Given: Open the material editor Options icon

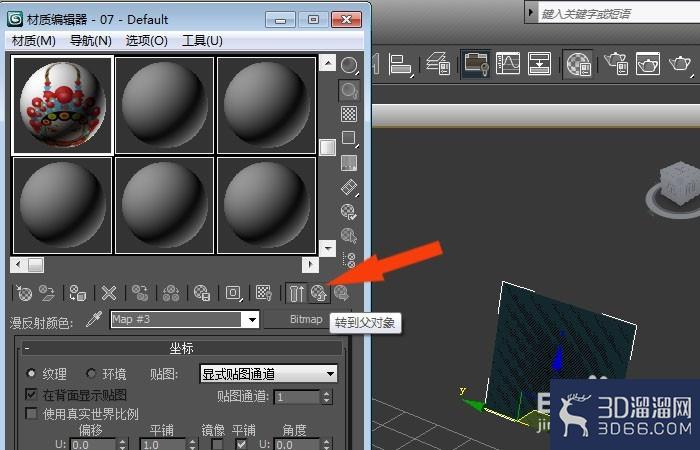Looking at the screenshot, I should [349, 212].
